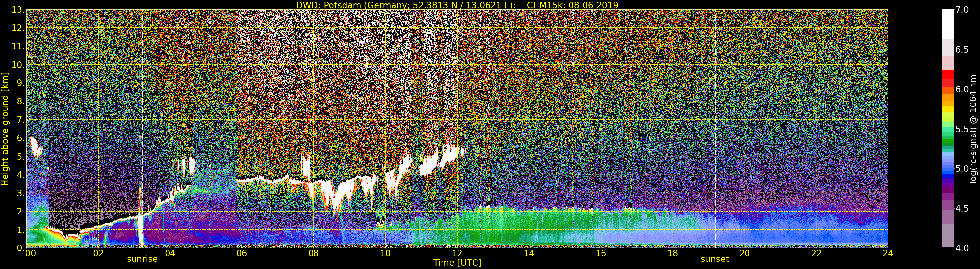980x269 pixels.
Task: Click the height axis tick label '1.'
Action: [20, 230]
